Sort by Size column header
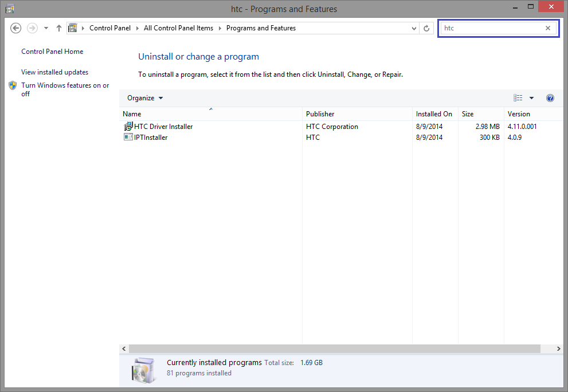568x392 pixels. pos(481,113)
